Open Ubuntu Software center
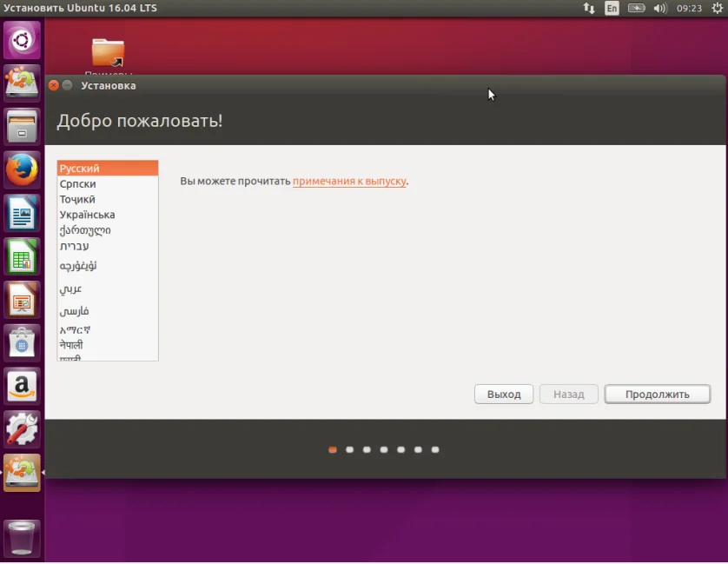Image resolution: width=728 pixels, height=564 pixels. coord(22,343)
